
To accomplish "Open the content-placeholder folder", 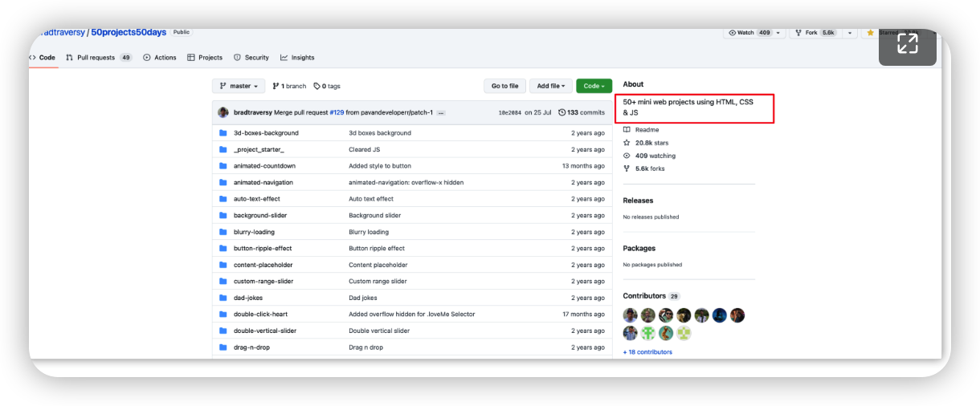I will pos(263,265).
